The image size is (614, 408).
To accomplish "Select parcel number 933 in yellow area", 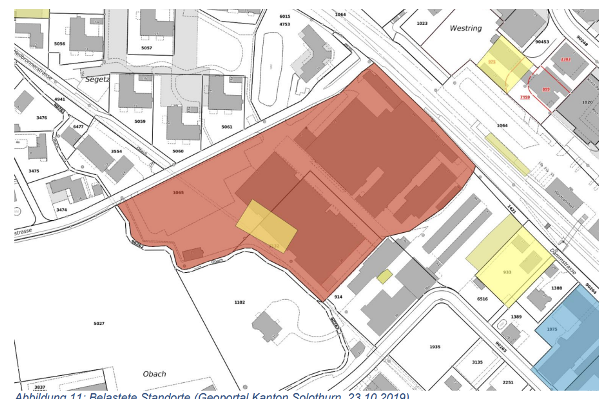I will [507, 272].
